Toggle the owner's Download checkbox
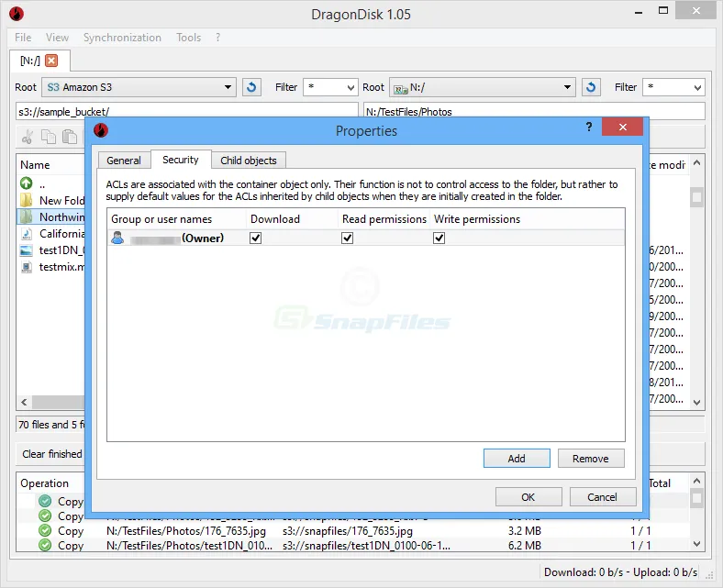 coord(255,238)
